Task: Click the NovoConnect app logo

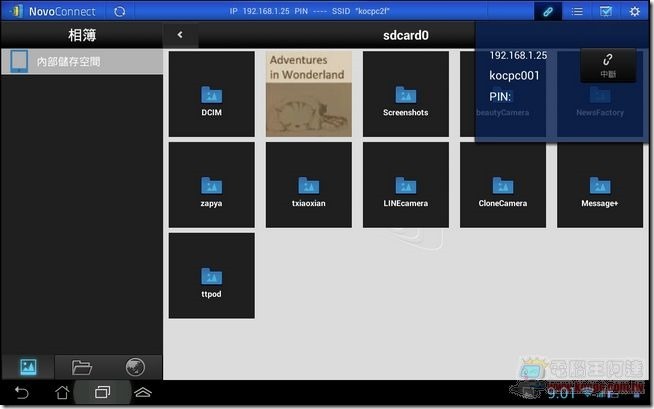Action: tap(55, 11)
